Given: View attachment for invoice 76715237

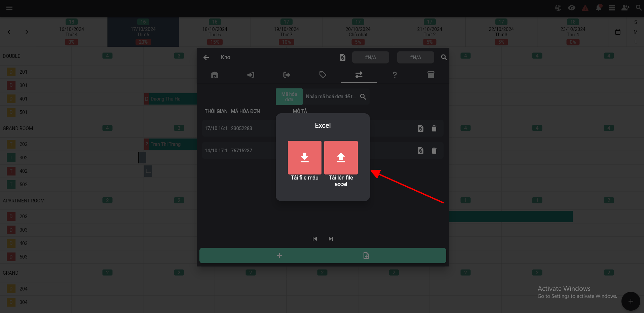Looking at the screenshot, I should [x=421, y=151].
